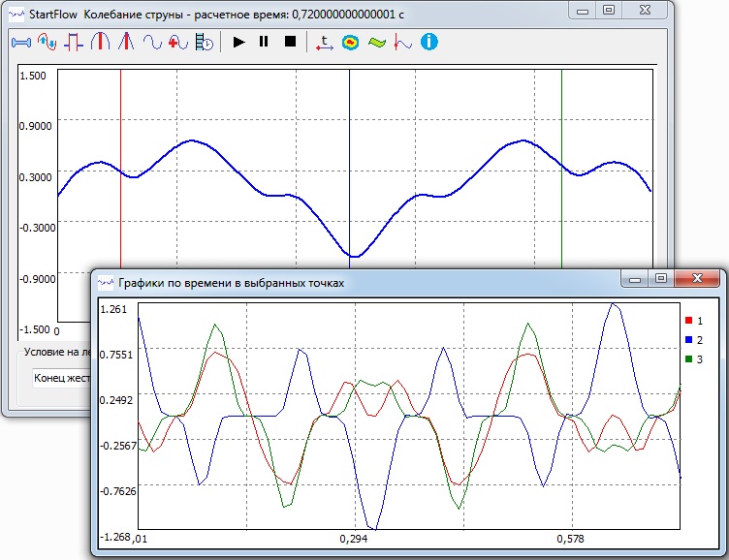Minimize the time graphs window
This screenshot has height=560, width=729.
click(x=635, y=279)
